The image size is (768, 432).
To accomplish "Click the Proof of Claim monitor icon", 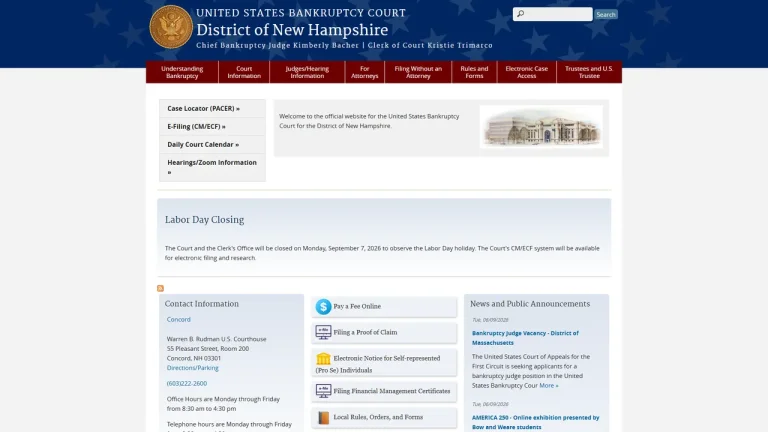I will (x=323, y=333).
